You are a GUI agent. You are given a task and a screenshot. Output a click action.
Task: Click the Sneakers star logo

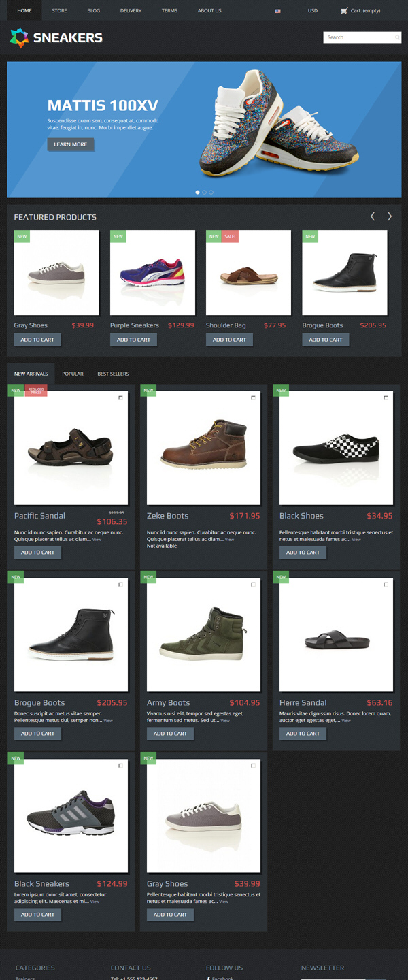pyautogui.click(x=19, y=38)
